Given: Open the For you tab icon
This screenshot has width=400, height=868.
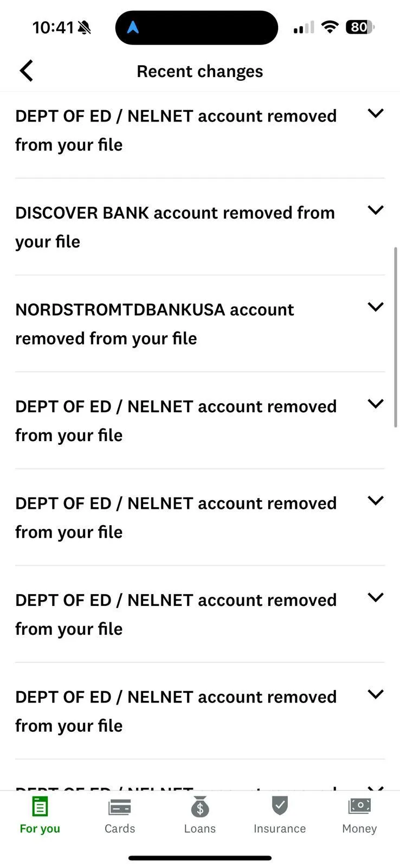Looking at the screenshot, I should click(40, 806).
